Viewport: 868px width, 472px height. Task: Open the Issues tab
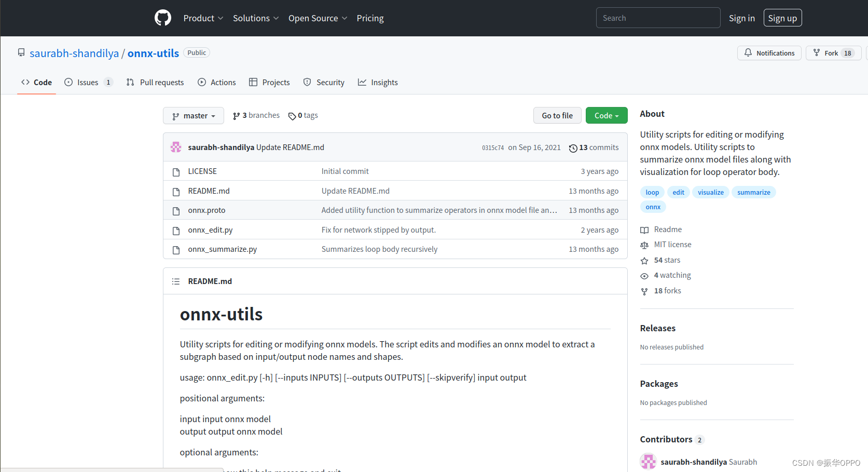pyautogui.click(x=88, y=82)
